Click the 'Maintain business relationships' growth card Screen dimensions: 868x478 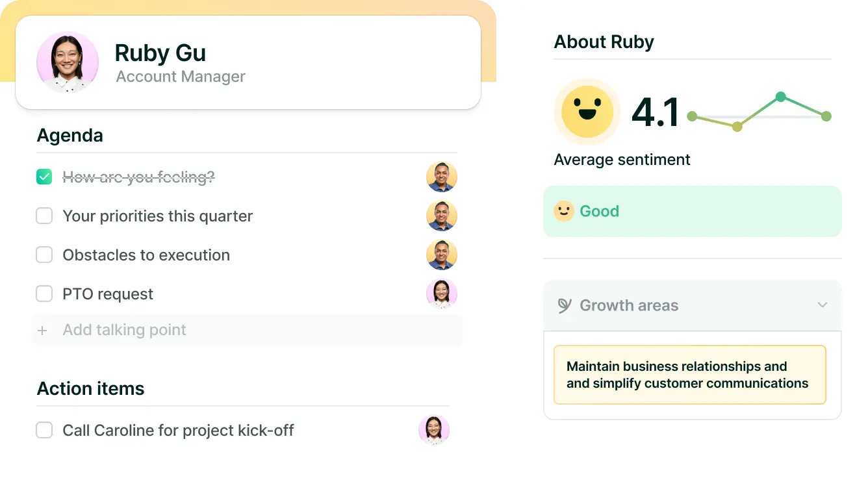pos(689,375)
